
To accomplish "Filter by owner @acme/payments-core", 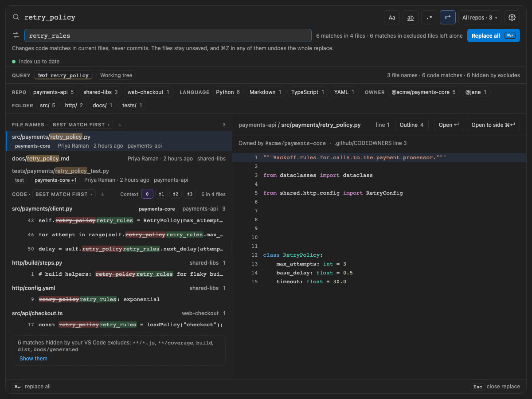I will click(x=423, y=92).
